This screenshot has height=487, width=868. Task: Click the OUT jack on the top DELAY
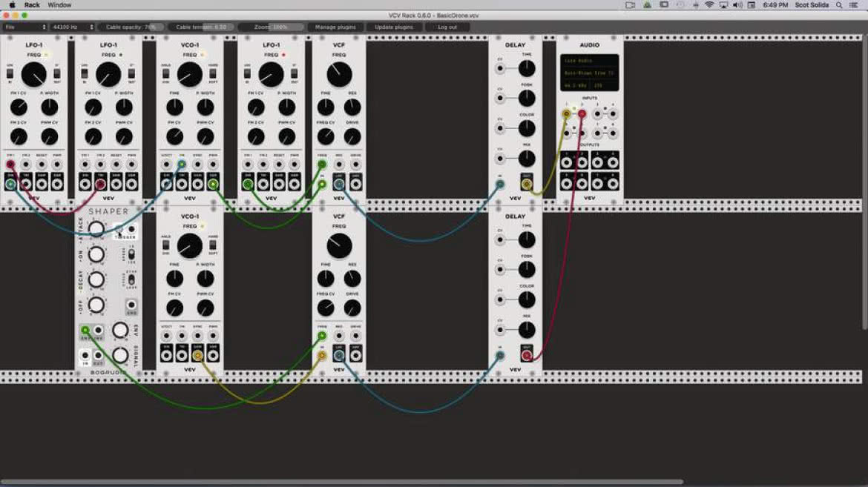[527, 184]
